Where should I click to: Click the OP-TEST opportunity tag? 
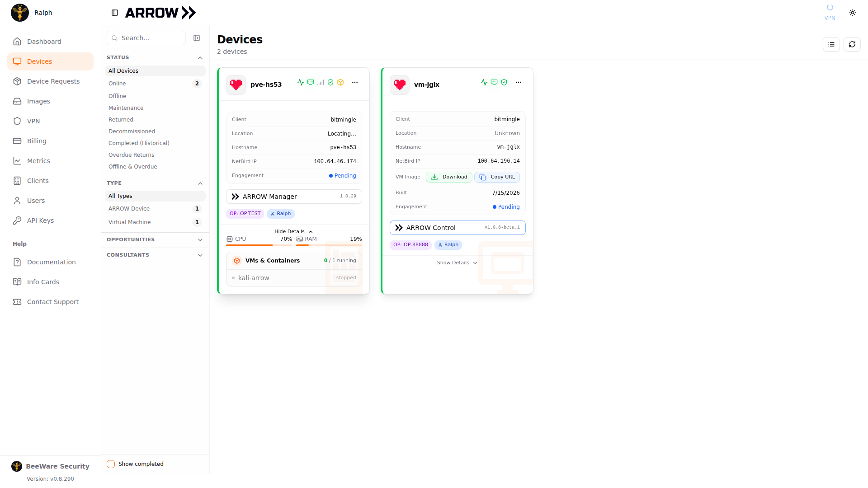pos(245,214)
